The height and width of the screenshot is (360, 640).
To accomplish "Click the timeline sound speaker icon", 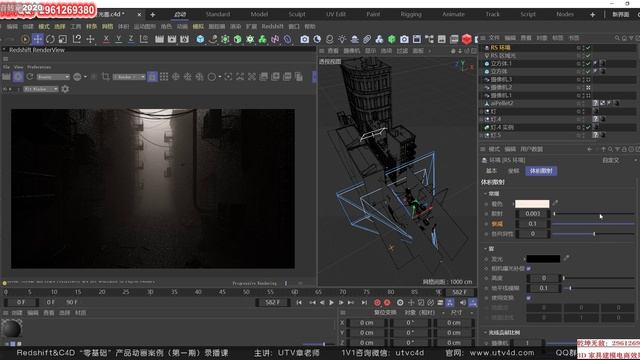I will pyautogui.click(x=463, y=302).
